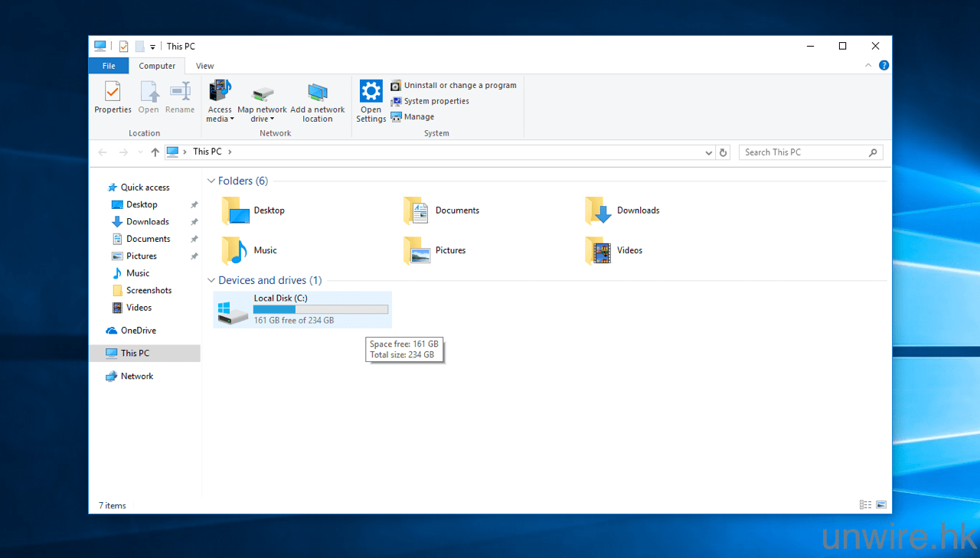Go up one level with the Up arrow

tap(155, 152)
